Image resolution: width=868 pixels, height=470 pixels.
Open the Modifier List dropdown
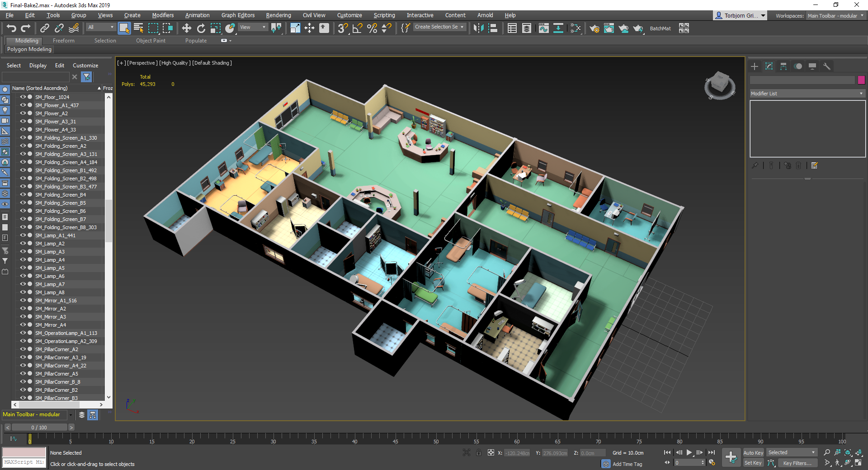(x=807, y=93)
